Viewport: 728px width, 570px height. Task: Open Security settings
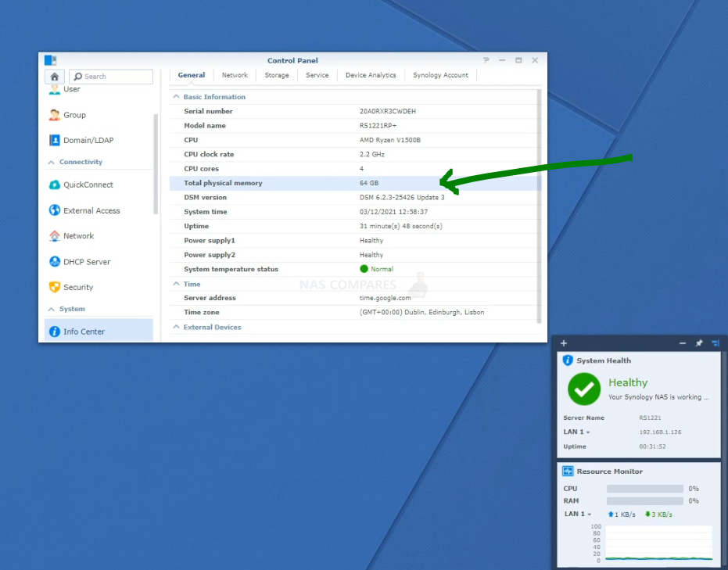point(99,287)
